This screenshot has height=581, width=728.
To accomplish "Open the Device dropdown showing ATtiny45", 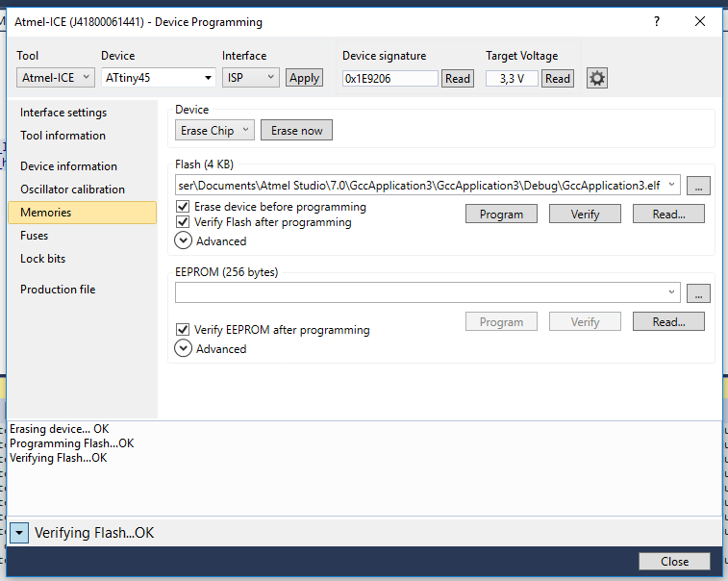I will (x=158, y=78).
